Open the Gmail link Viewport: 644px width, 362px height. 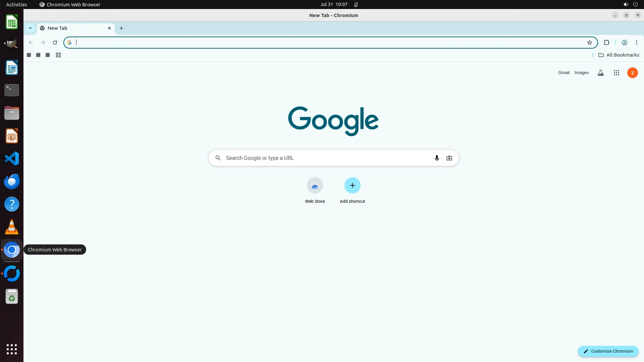tap(563, 73)
